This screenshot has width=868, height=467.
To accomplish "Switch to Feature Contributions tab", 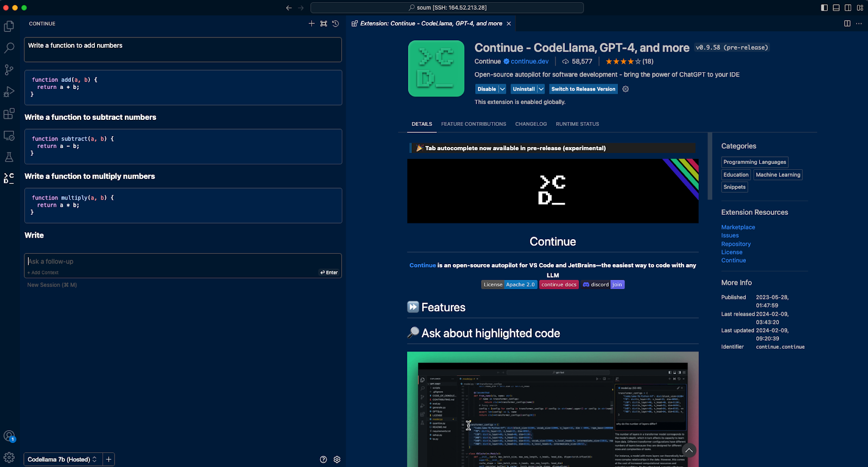I will (474, 124).
